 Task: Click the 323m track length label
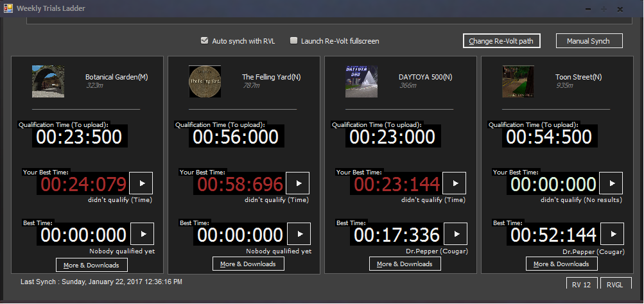tap(94, 85)
